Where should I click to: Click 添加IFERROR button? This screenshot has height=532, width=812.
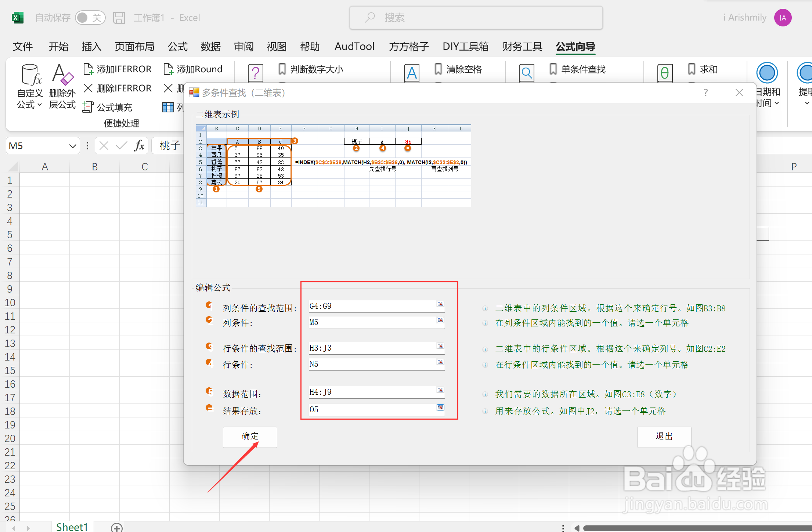[118, 69]
